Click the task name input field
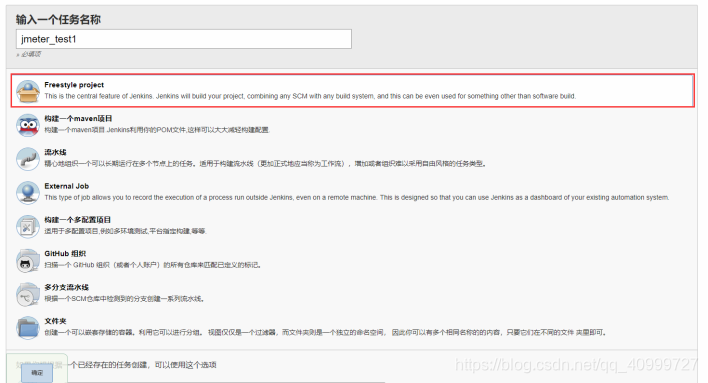Screen dimensions: 708x383 [184, 39]
